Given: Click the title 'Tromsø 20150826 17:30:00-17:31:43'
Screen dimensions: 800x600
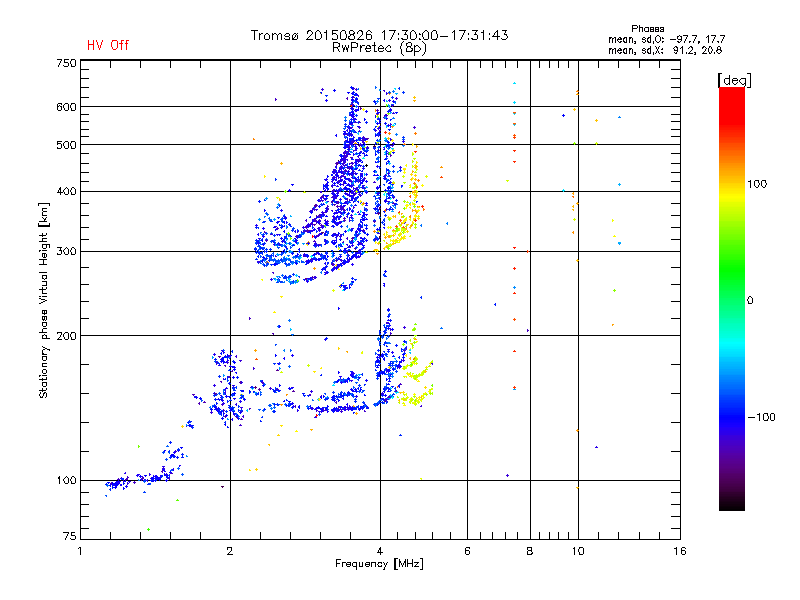Looking at the screenshot, I should (x=379, y=35).
